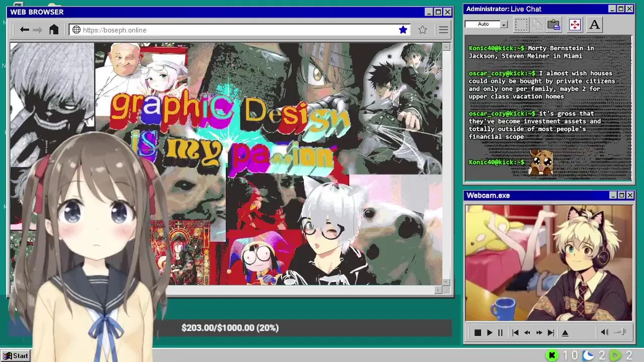This screenshot has height=362, width=644.
Task: Click the paste clipboard icon in Live Chat
Action: pos(554,25)
